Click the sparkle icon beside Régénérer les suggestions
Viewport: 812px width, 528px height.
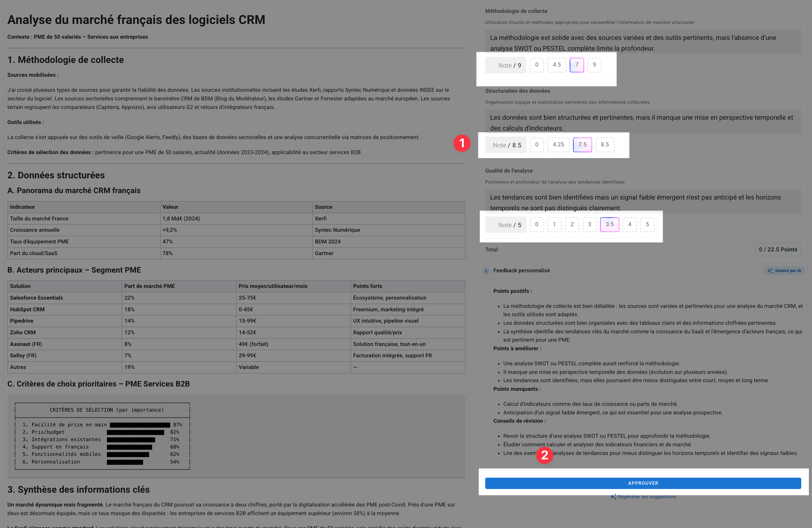tap(613, 497)
